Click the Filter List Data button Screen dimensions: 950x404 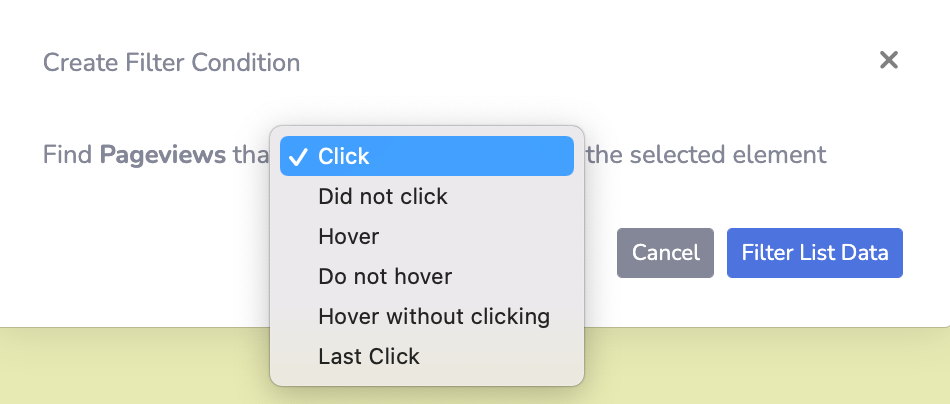coord(815,253)
